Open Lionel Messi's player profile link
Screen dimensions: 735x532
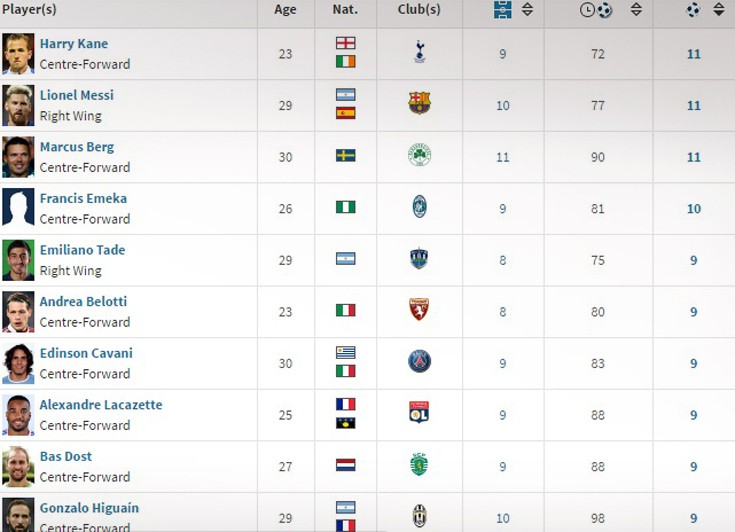[x=77, y=95]
